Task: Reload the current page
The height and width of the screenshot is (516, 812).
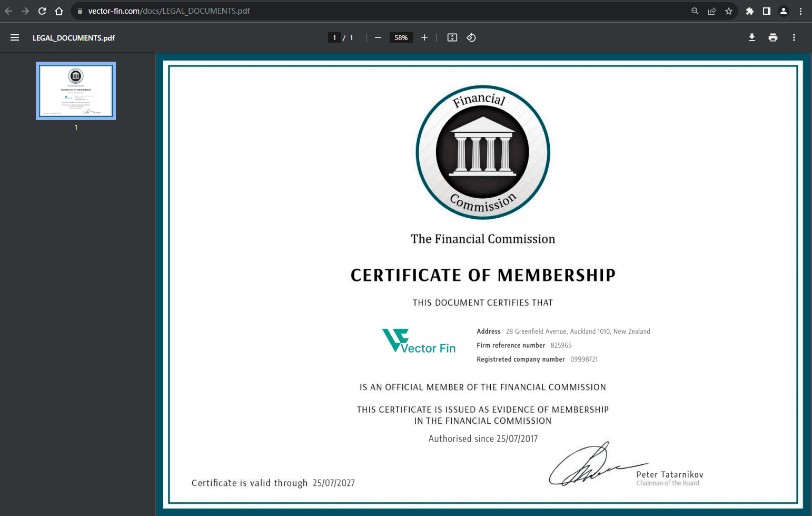Action: [42, 11]
